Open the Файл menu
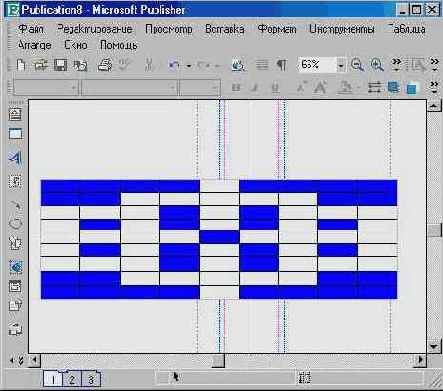 click(x=31, y=29)
